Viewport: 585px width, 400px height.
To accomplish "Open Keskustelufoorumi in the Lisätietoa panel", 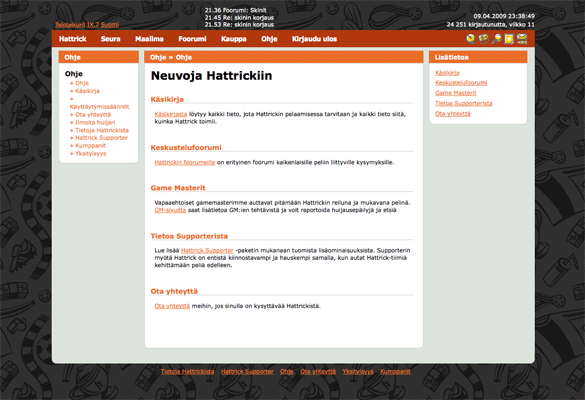I will pyautogui.click(x=461, y=83).
